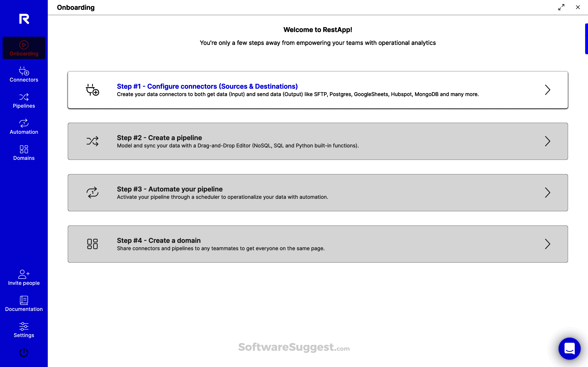Click the RestApp logo at top left

(24, 19)
